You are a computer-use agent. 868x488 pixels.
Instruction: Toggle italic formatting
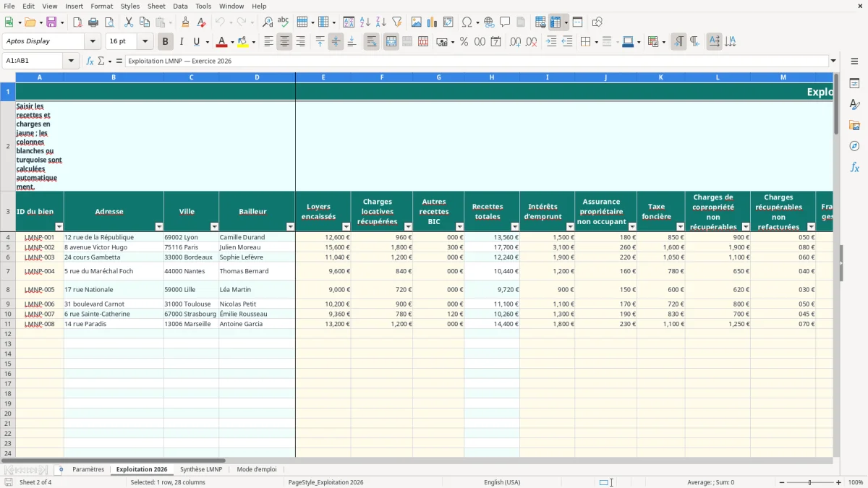pyautogui.click(x=181, y=42)
